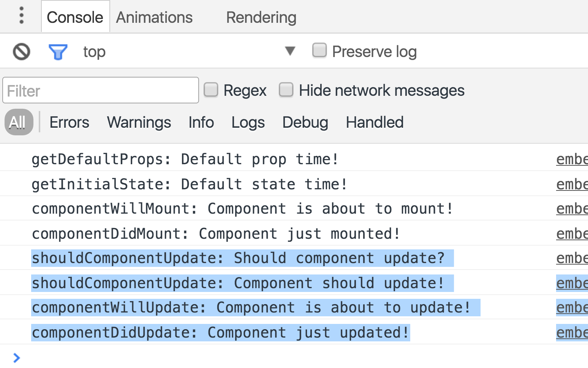Open the top execution context dropdown

[290, 51]
